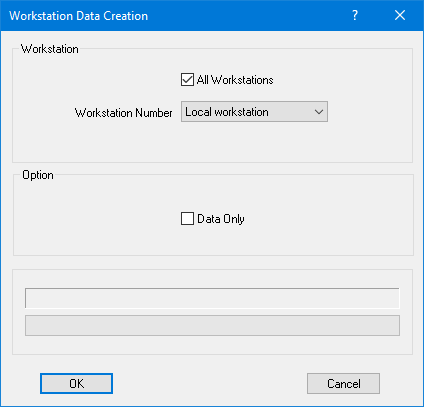Uncheck the All Workstations checkbox

point(187,80)
